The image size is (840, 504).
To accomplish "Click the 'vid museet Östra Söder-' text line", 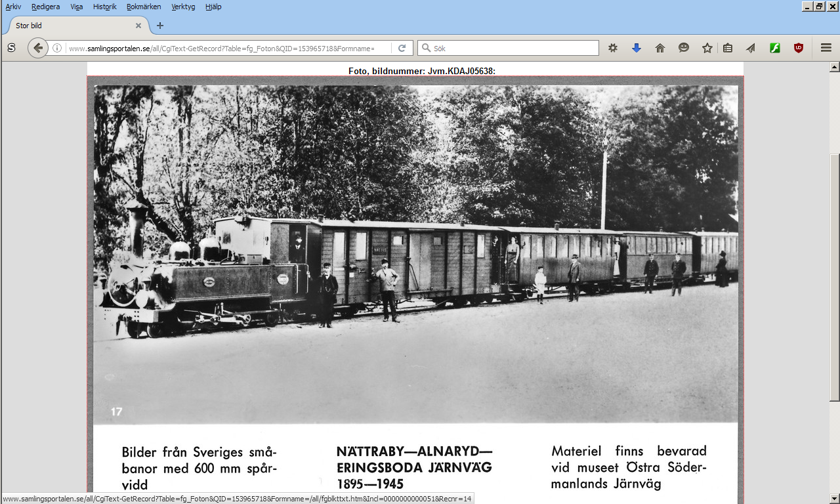I will coord(629,467).
